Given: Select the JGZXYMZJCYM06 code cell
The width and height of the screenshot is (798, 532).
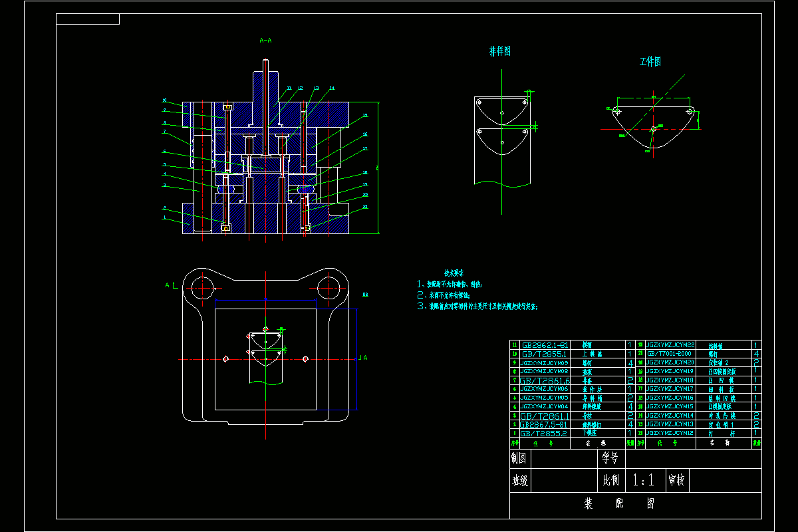Looking at the screenshot, I should [x=544, y=389].
